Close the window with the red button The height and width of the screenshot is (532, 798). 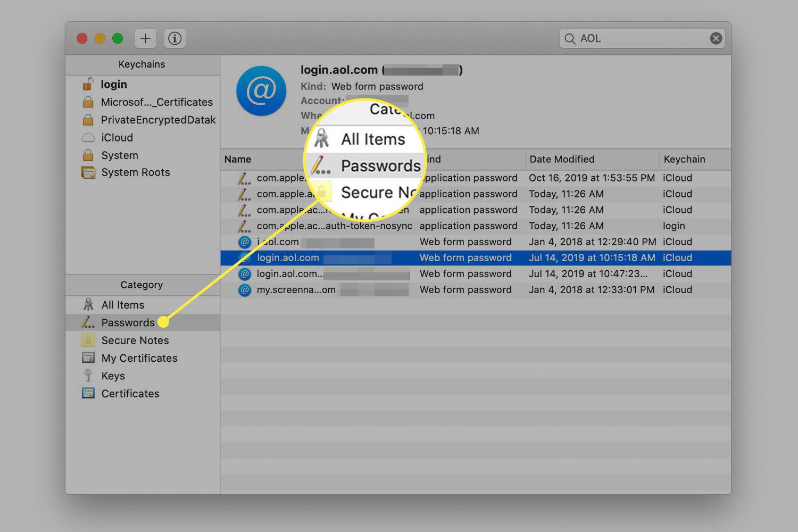click(82, 38)
